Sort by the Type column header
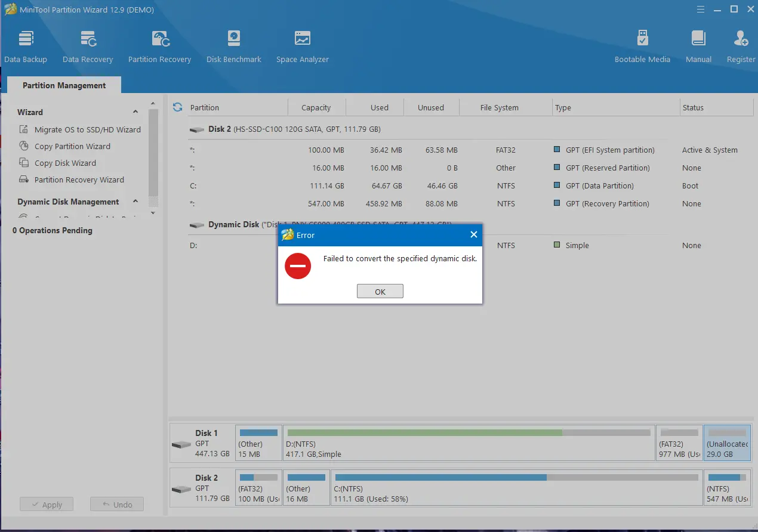 tap(616, 107)
